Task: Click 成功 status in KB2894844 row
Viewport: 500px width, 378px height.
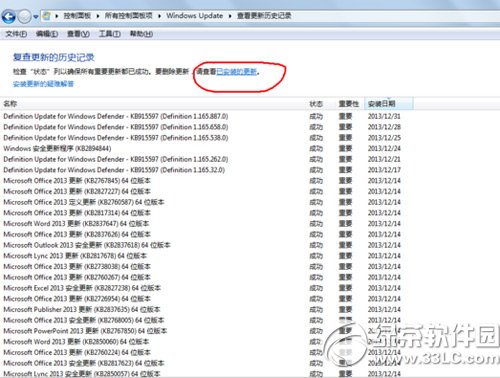Action: pyautogui.click(x=316, y=148)
